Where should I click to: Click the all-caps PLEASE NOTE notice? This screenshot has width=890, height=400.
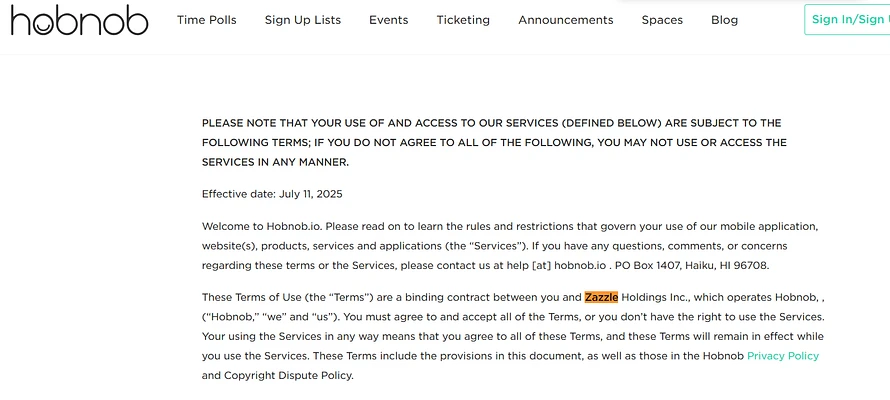tap(492, 142)
